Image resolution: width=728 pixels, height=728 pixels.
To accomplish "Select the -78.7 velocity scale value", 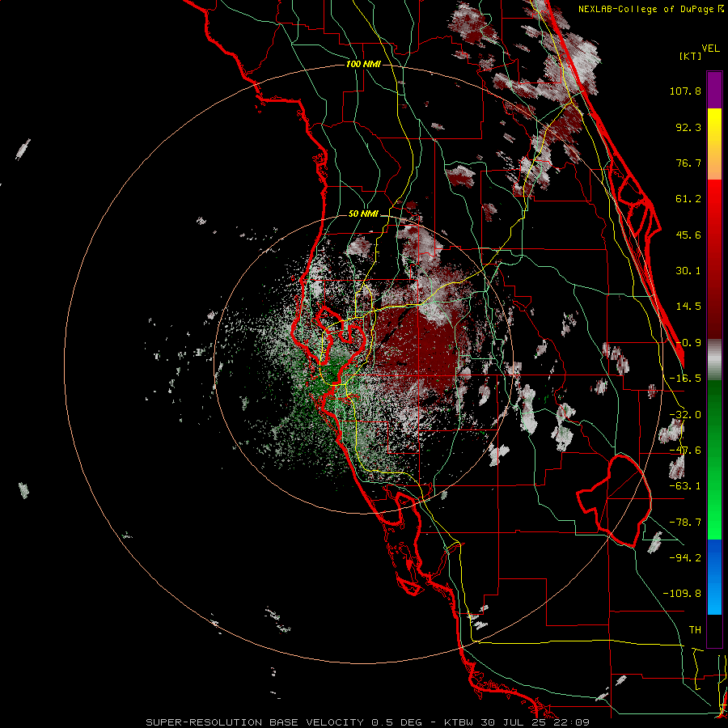I will point(685,523).
